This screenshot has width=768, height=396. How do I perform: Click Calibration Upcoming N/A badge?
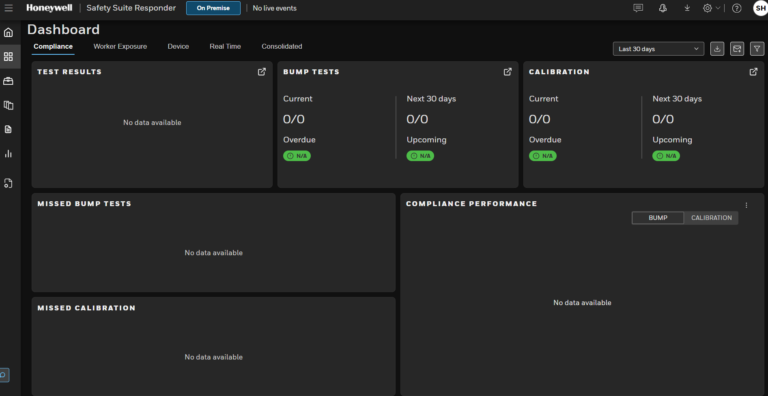tap(666, 156)
